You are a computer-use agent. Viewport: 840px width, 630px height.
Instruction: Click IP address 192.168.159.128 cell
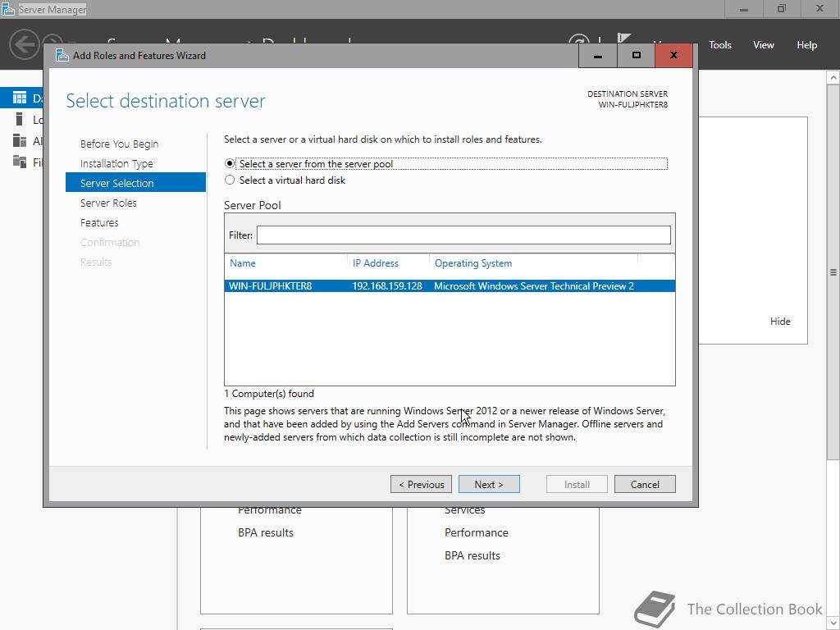coord(387,286)
